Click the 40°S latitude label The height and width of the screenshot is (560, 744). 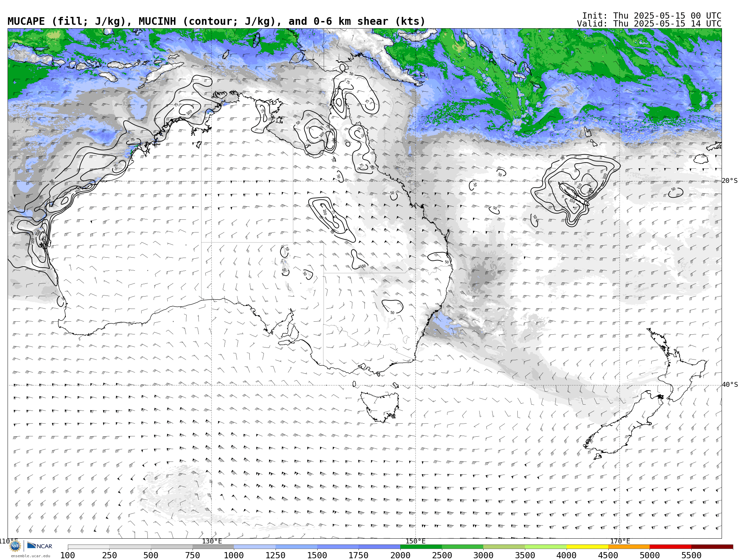730,385
